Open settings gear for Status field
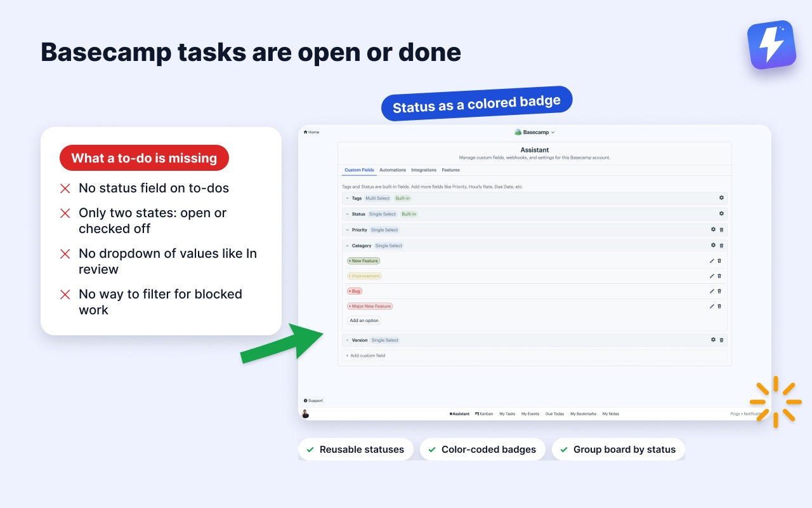This screenshot has height=508, width=812. [721, 214]
